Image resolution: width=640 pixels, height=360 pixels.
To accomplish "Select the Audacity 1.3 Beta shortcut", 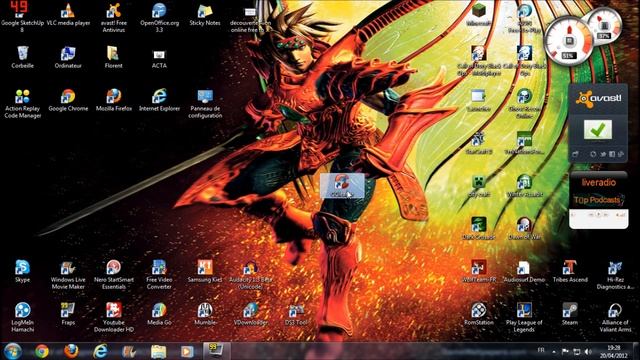I will (x=251, y=275).
